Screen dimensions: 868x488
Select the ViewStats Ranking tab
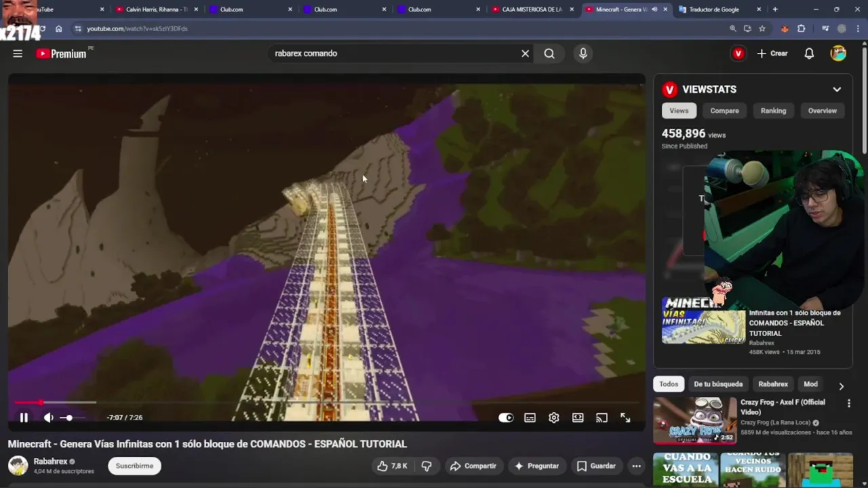773,110
